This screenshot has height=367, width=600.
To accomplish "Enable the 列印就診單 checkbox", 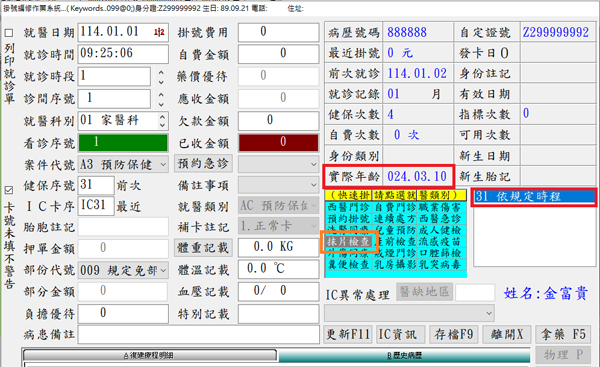I will pyautogui.click(x=9, y=33).
